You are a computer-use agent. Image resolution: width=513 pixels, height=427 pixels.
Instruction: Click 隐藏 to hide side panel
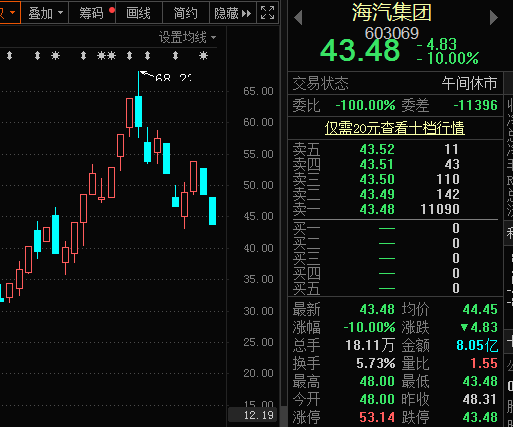[233, 13]
